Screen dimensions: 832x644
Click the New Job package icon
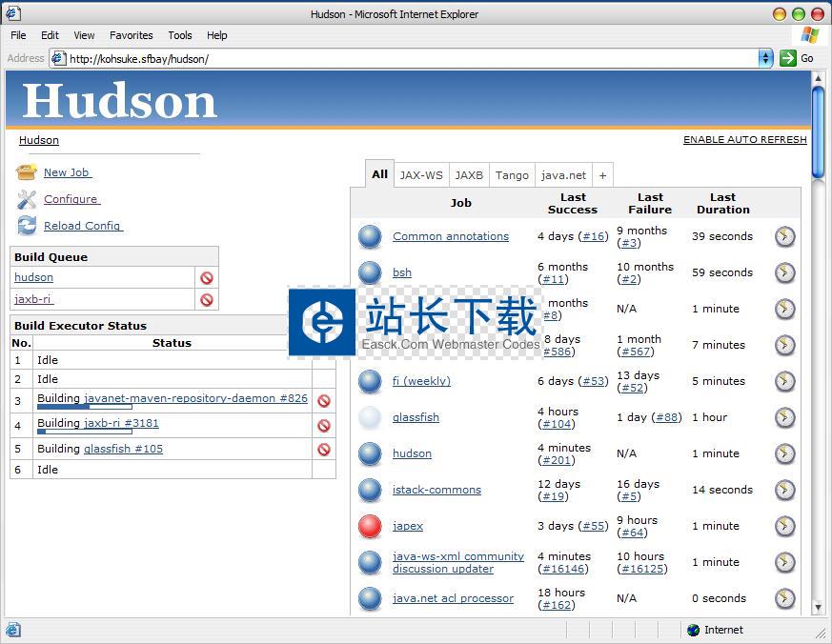27,172
